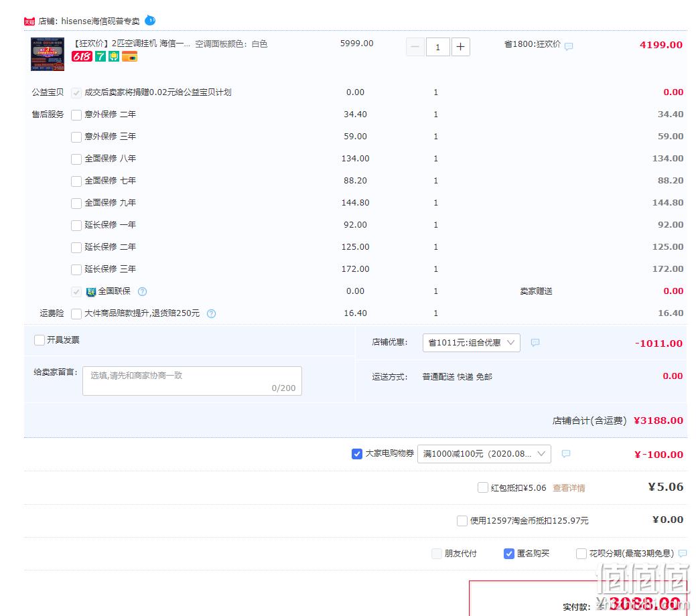Image resolution: width=696 pixels, height=616 pixels.
Task: Click the product title 【狂欢价】2匹空调挂机
Action: (x=131, y=44)
